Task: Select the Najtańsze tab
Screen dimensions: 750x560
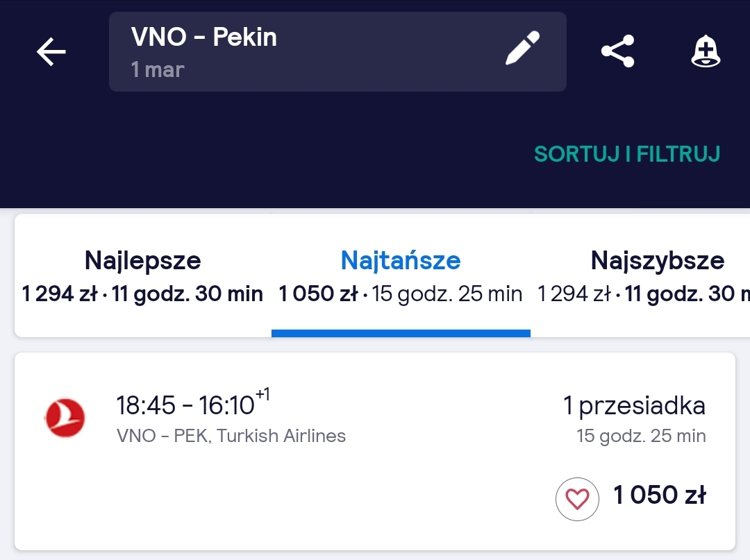Action: click(401, 275)
